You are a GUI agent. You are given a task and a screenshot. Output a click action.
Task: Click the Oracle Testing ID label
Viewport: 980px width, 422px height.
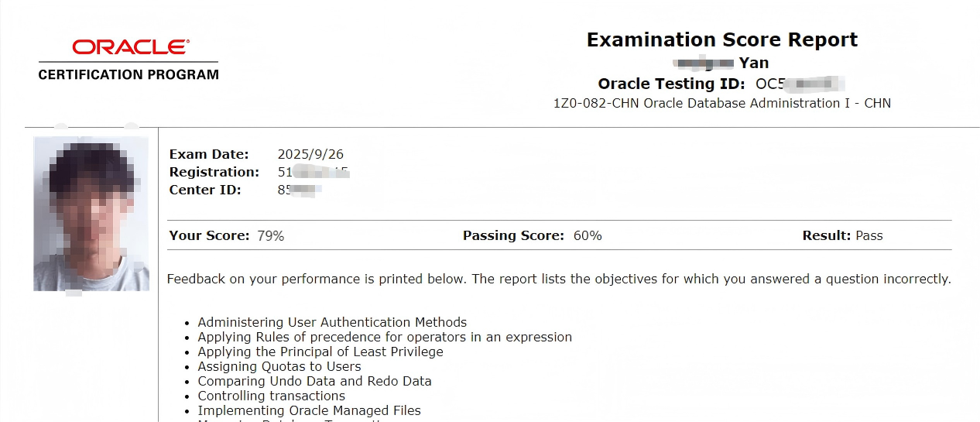671,84
